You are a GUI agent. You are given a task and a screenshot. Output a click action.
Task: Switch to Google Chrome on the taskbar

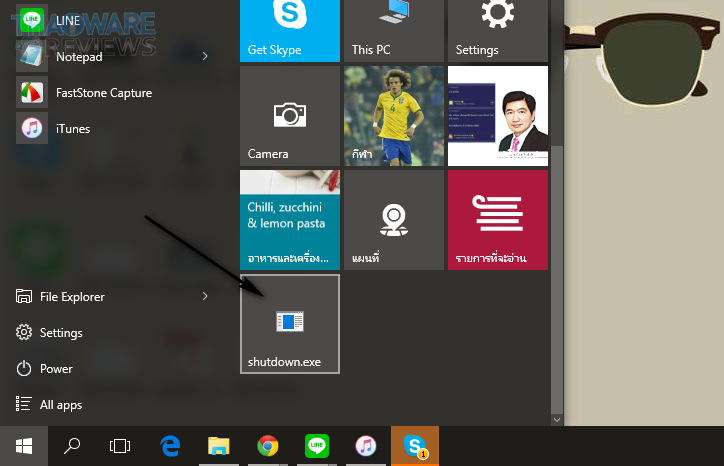click(x=268, y=446)
